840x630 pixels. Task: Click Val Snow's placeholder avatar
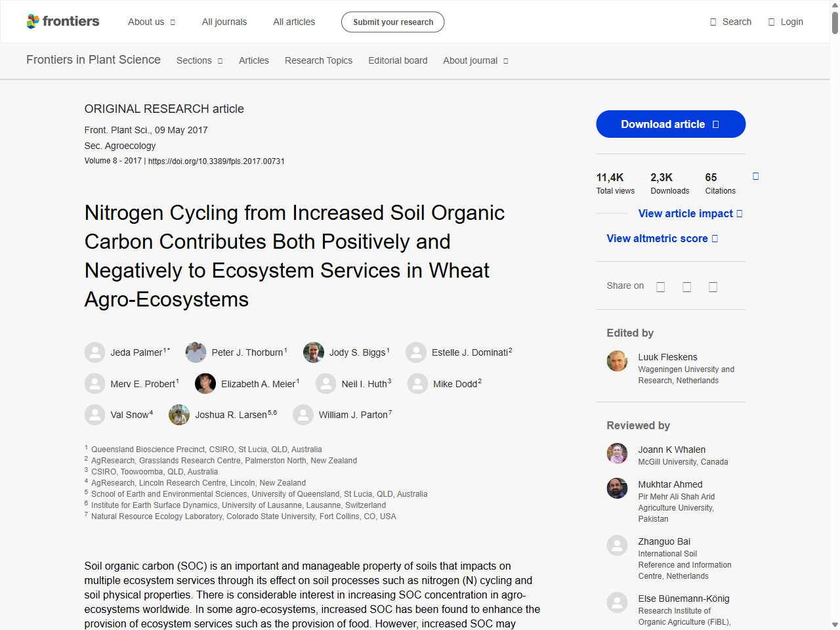[95, 415]
